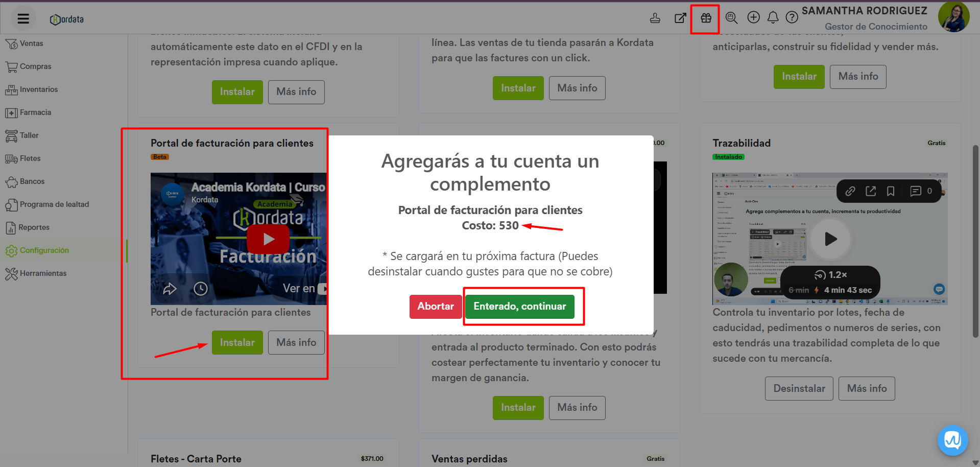Screen dimensions: 980x467
Task: Open the help question mark icon
Action: pos(792,18)
